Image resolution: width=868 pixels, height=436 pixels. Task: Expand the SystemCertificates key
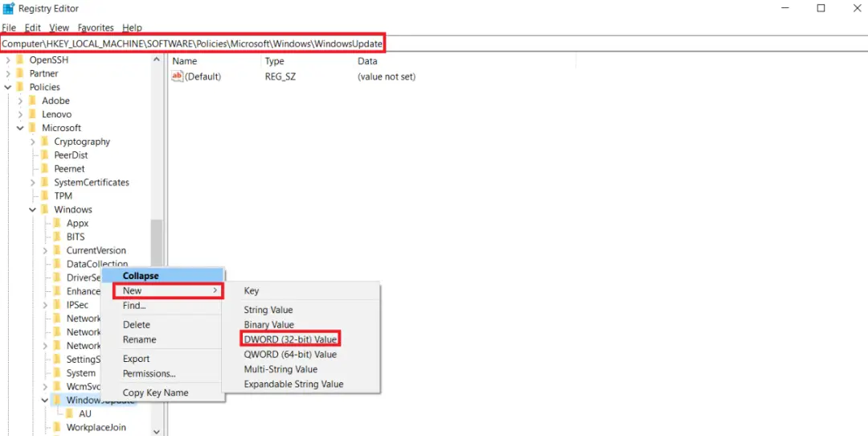[x=33, y=183]
